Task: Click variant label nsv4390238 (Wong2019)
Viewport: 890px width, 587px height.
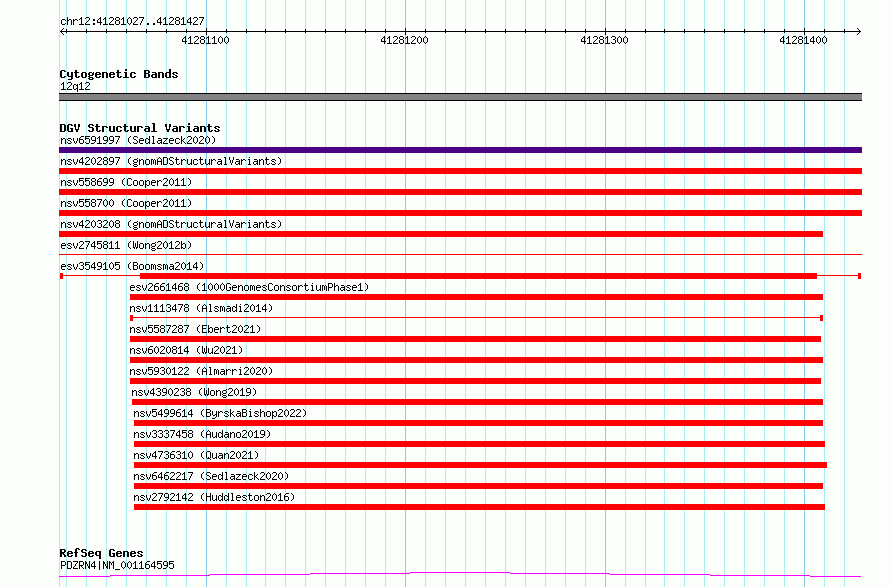Action: [x=194, y=392]
